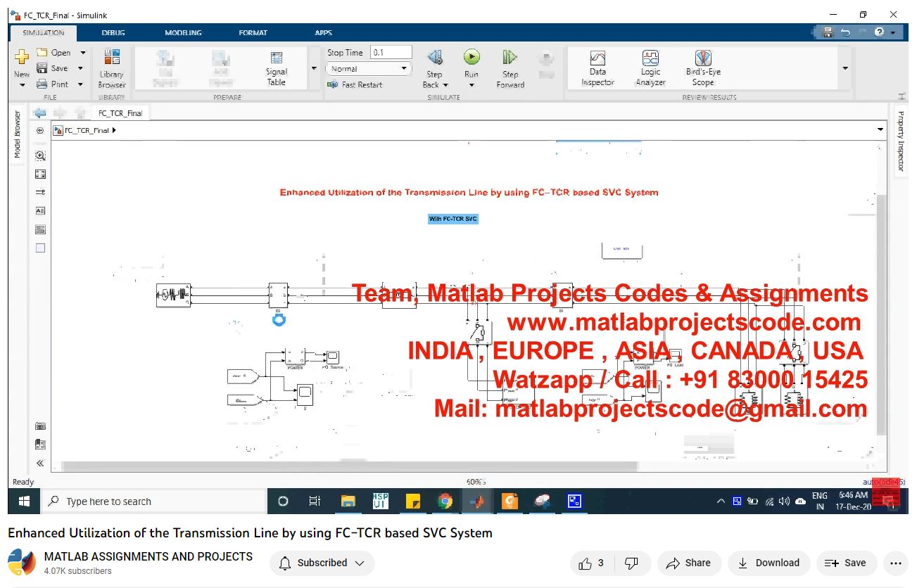
Task: Expand the New dropdown arrow
Action: [x=22, y=84]
